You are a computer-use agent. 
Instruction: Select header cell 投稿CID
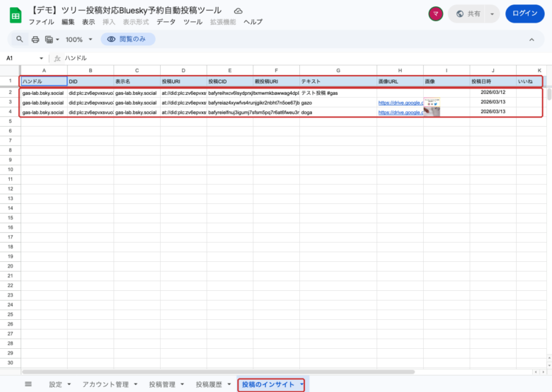click(x=230, y=81)
